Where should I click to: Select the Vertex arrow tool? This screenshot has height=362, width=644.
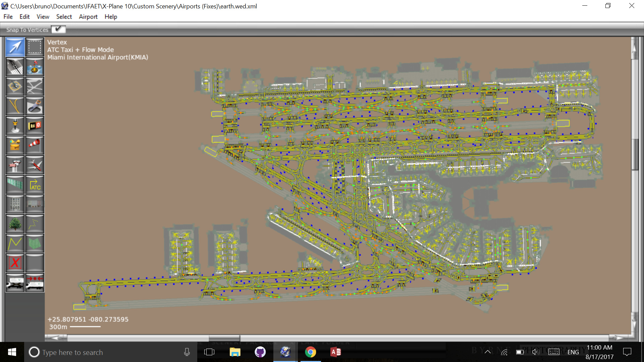[15, 47]
